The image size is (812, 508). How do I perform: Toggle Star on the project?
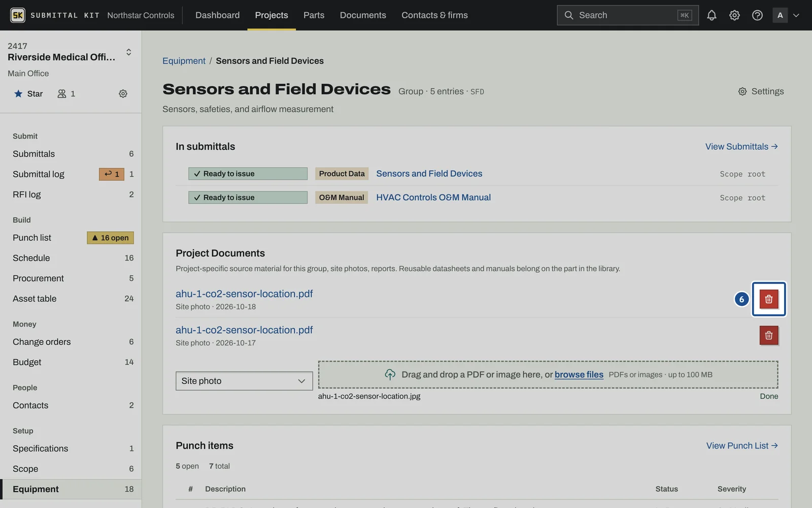coord(28,93)
